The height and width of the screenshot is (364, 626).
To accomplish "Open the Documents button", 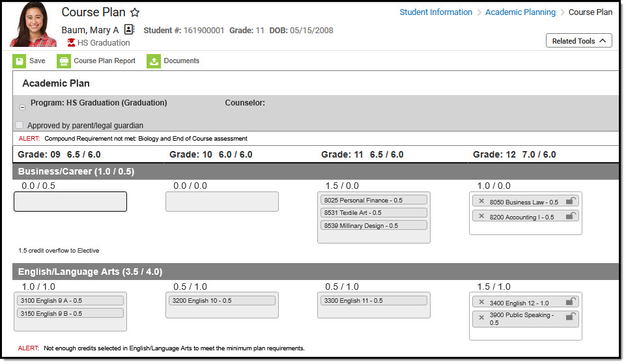I will (182, 61).
